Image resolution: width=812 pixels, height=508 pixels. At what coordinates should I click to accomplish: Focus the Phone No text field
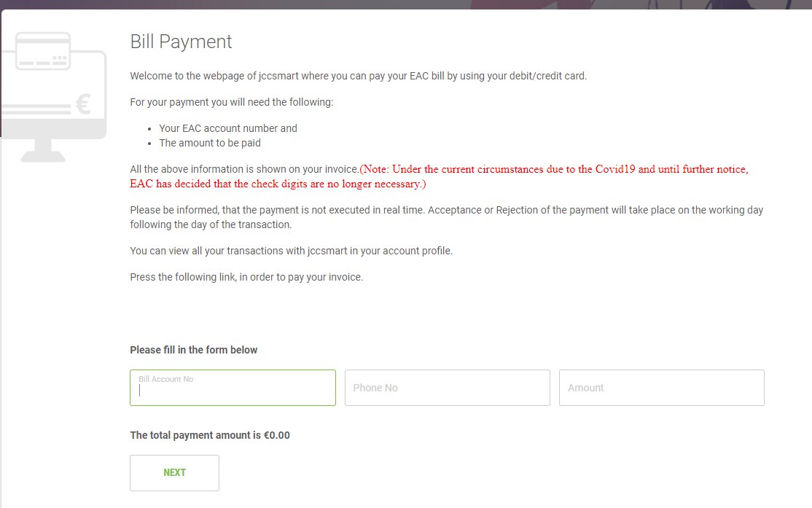[x=447, y=388]
